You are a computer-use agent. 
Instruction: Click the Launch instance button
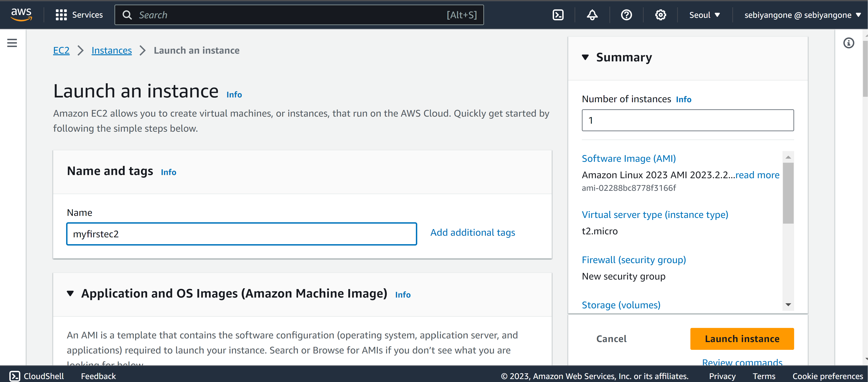(742, 338)
